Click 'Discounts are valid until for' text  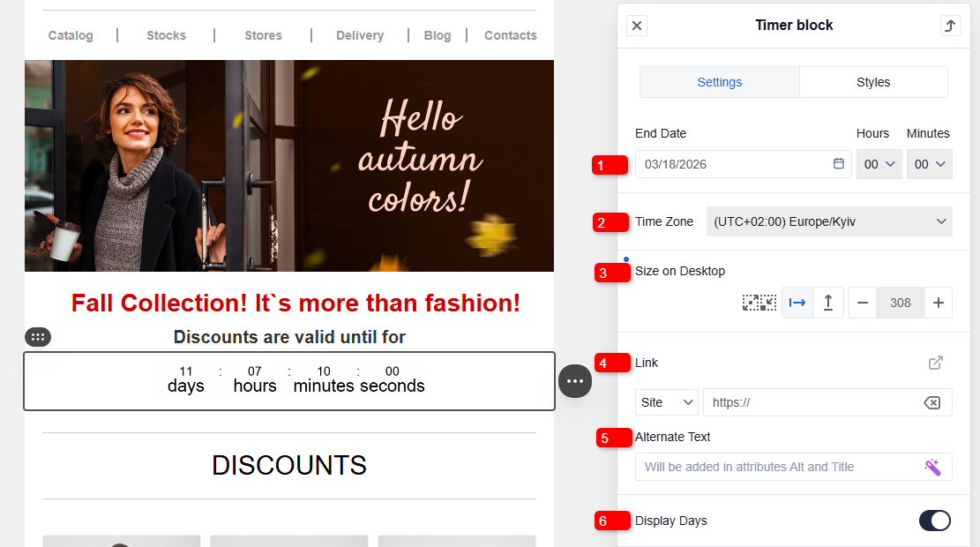289,337
